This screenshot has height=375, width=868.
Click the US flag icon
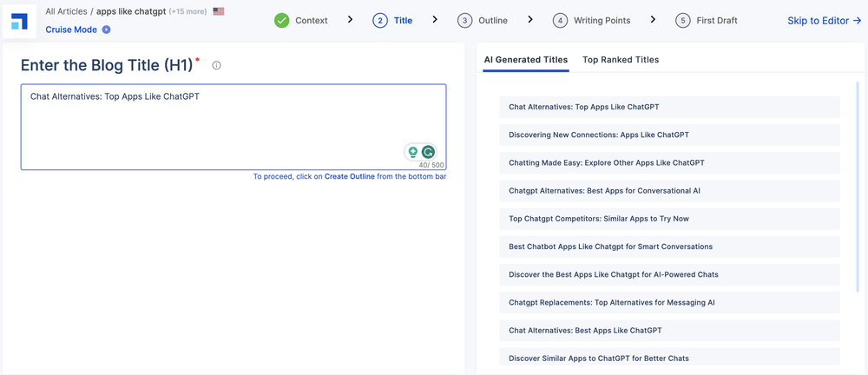click(219, 11)
